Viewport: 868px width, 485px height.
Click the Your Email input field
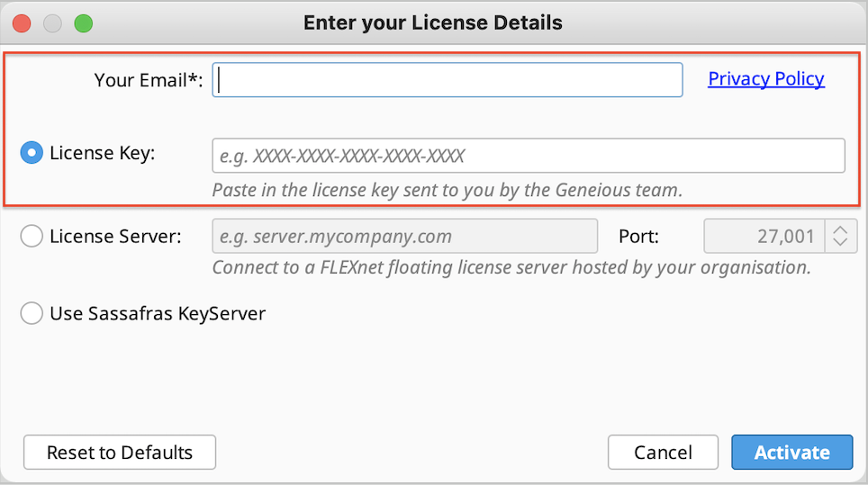click(448, 80)
